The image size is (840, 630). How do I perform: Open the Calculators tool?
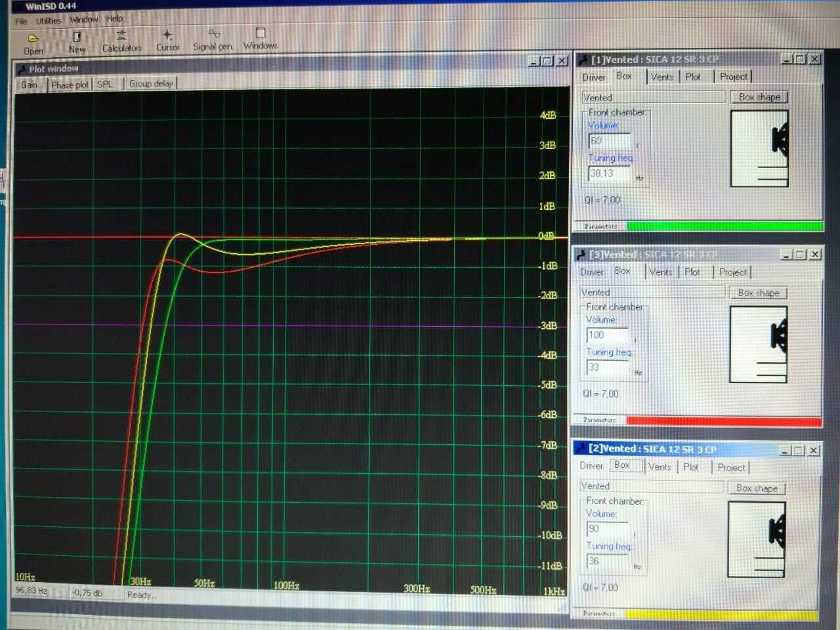coord(121,41)
